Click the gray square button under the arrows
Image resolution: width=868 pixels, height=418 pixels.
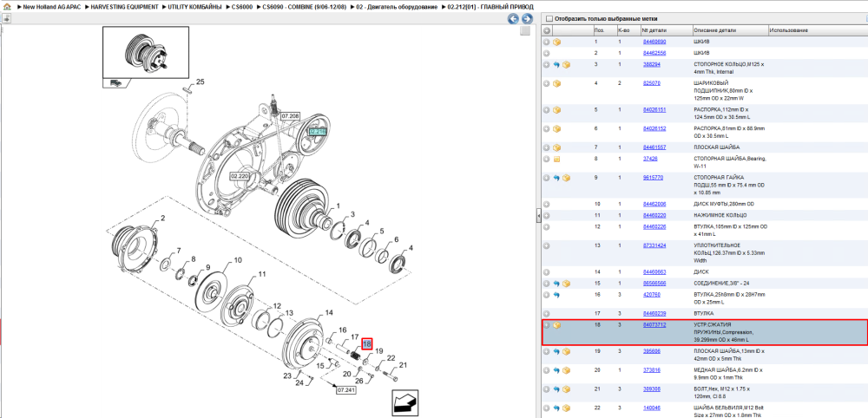tap(525, 31)
